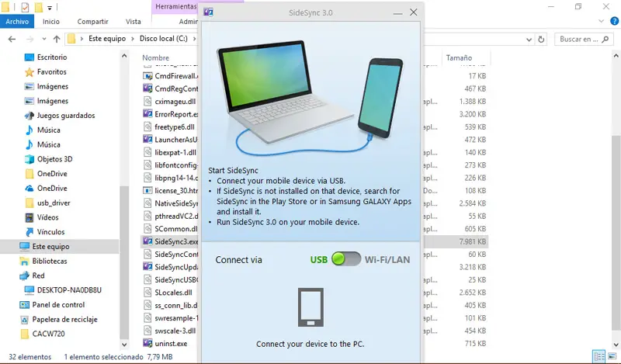Screen dimensions: 621x364
Task: Click navigation pane scrollbar down arrow
Action: (124, 345)
